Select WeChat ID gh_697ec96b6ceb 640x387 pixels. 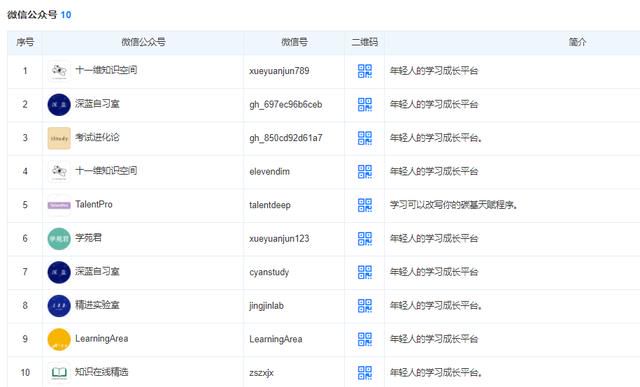(x=286, y=105)
